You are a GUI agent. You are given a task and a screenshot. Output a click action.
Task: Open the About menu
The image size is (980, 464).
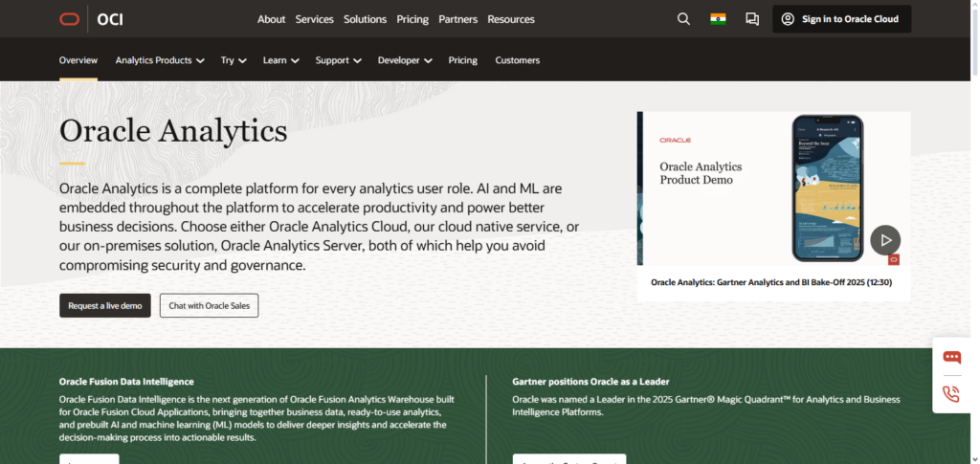click(x=271, y=19)
